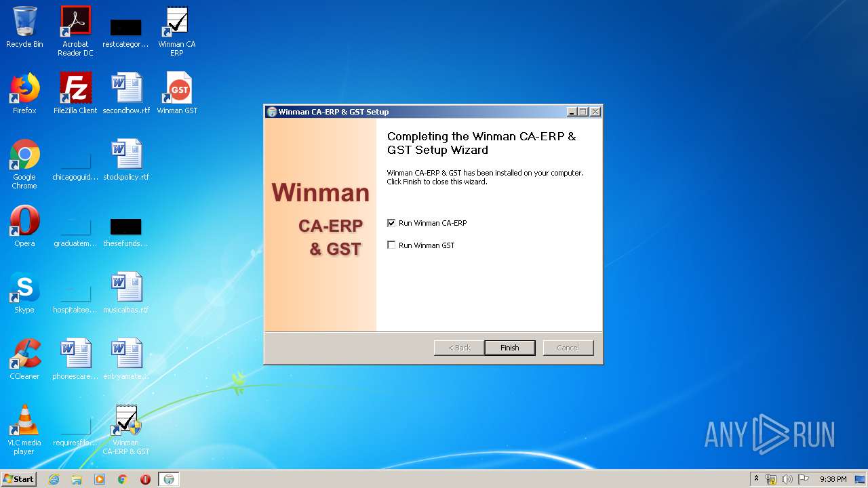Image resolution: width=868 pixels, height=488 pixels.
Task: Select secondhow.rtf document icon
Action: click(x=126, y=94)
